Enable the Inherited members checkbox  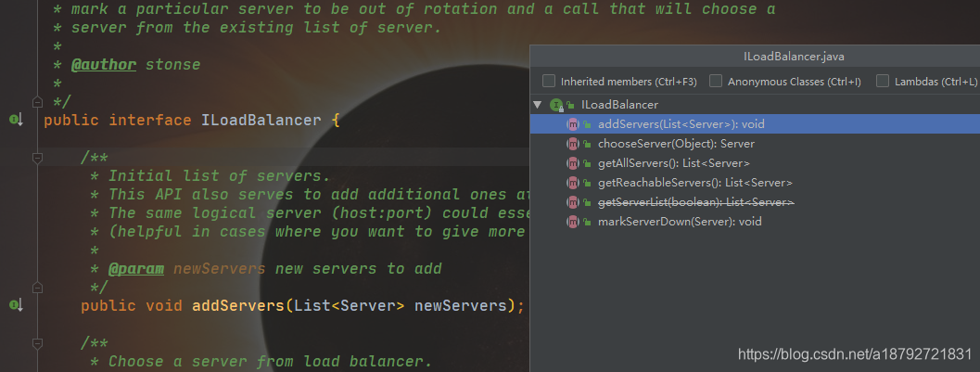[x=549, y=82]
